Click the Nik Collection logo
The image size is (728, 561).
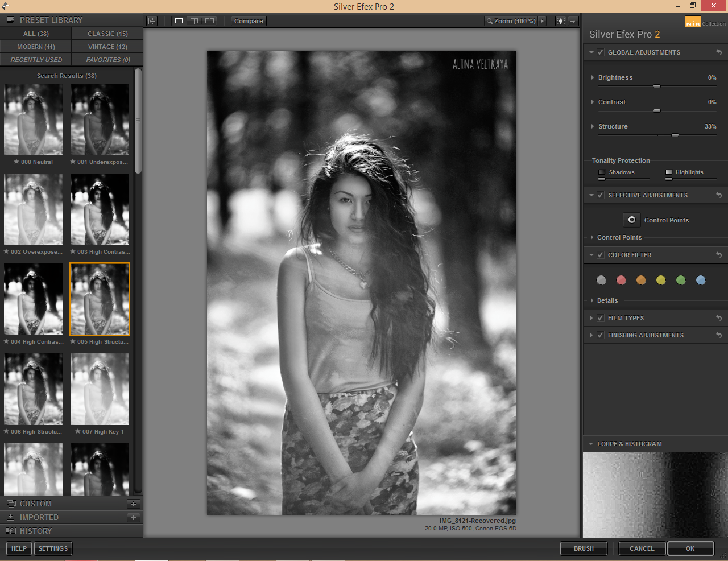705,22
